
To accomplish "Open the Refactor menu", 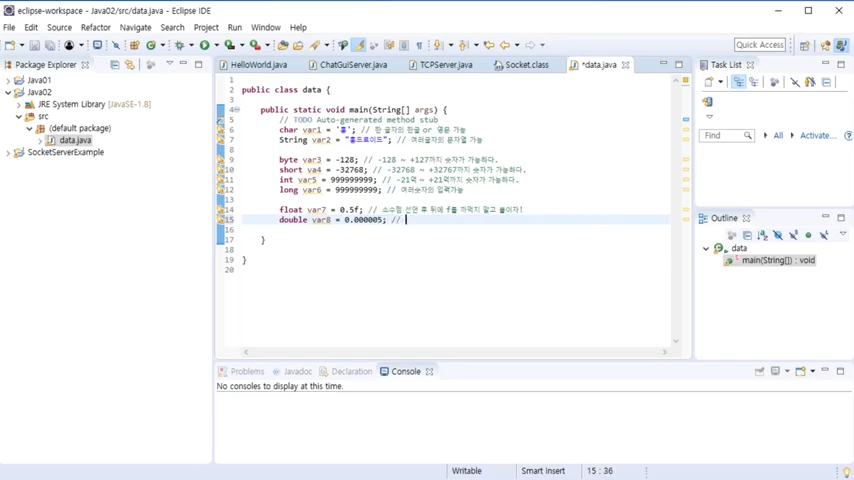I will [x=96, y=27].
